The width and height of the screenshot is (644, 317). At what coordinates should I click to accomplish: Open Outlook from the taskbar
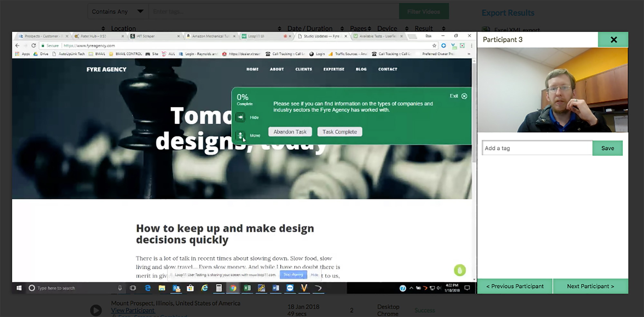coord(176,288)
